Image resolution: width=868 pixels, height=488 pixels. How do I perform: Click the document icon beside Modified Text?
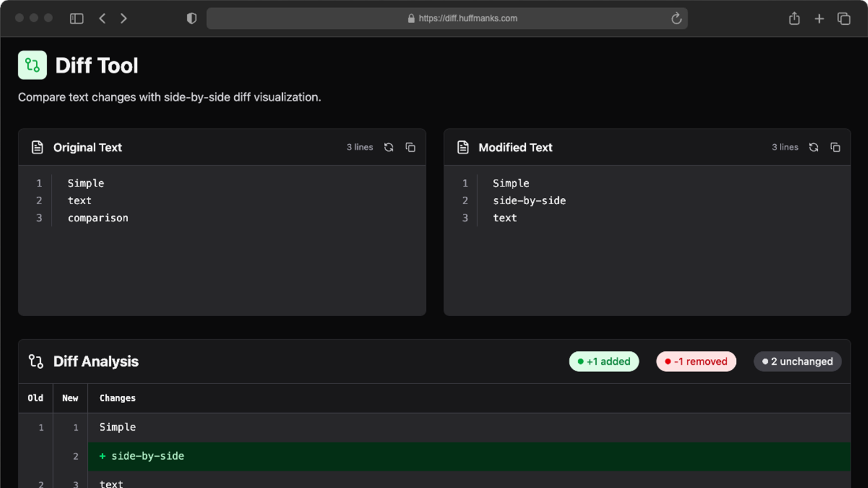tap(462, 147)
